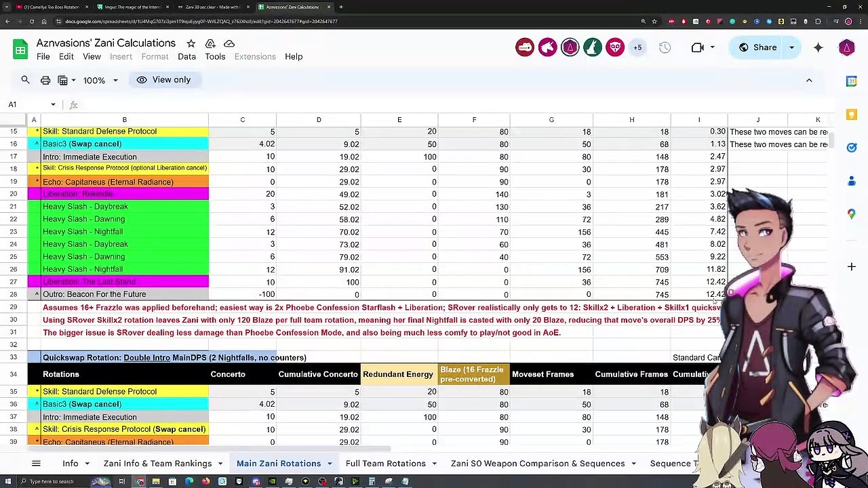Open the Tools menu
This screenshot has width=868, height=488.
(x=215, y=57)
